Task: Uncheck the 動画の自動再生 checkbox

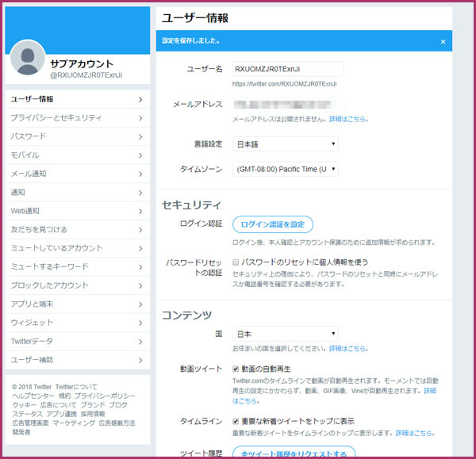Action: [236, 369]
